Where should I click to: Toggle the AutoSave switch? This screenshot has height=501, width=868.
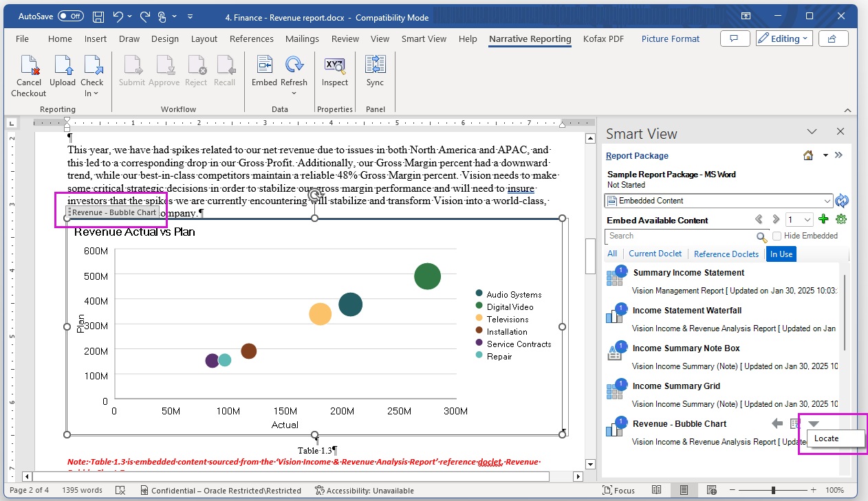coord(71,16)
